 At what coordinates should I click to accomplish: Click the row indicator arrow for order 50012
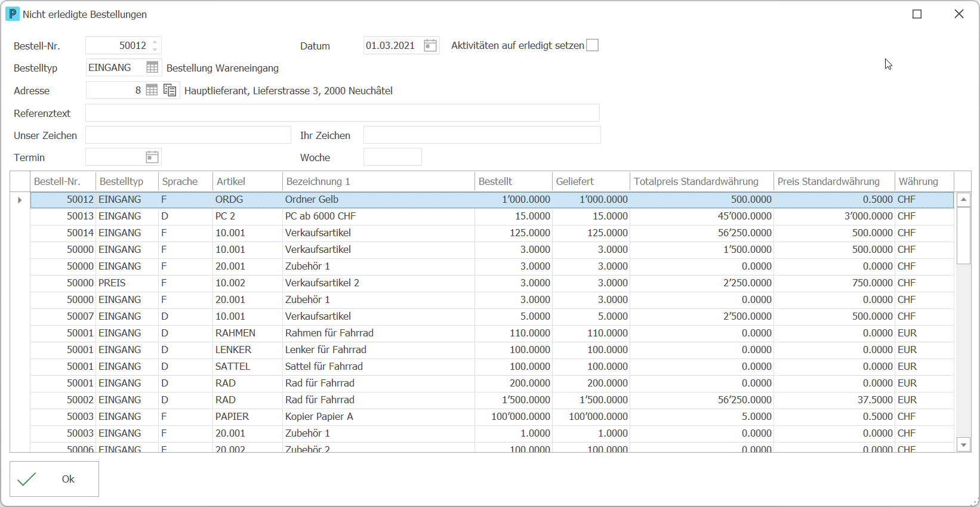20,200
